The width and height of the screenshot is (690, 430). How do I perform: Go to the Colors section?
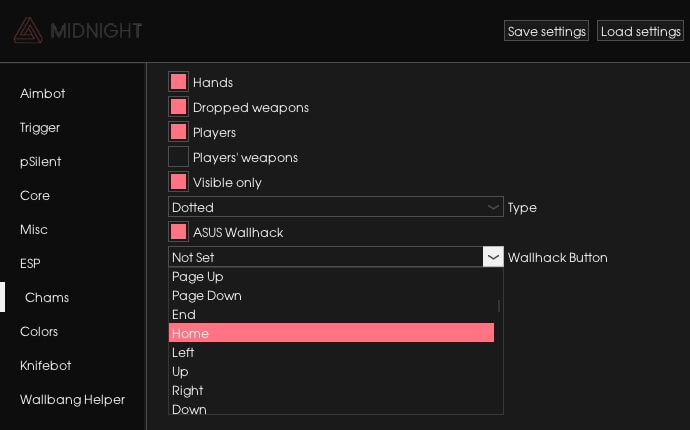39,331
